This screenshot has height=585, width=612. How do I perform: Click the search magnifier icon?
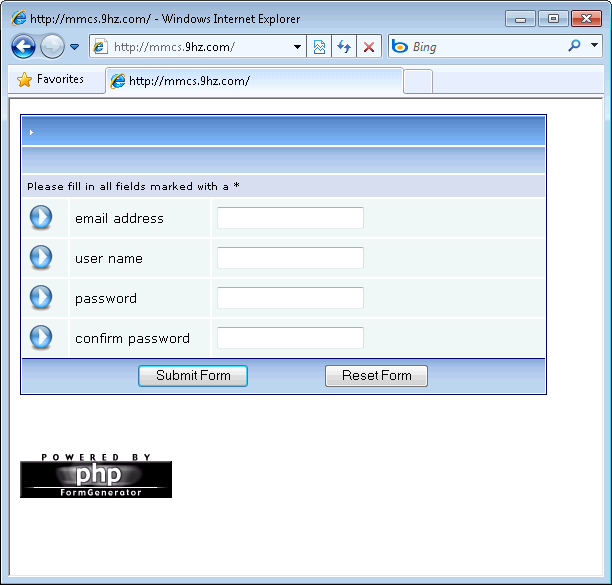(574, 46)
